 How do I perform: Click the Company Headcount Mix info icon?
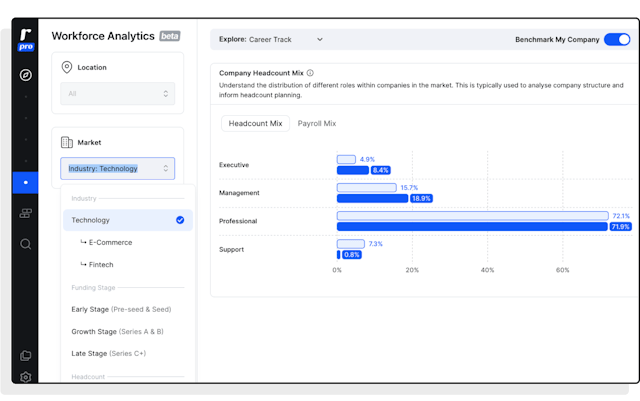[x=310, y=73]
